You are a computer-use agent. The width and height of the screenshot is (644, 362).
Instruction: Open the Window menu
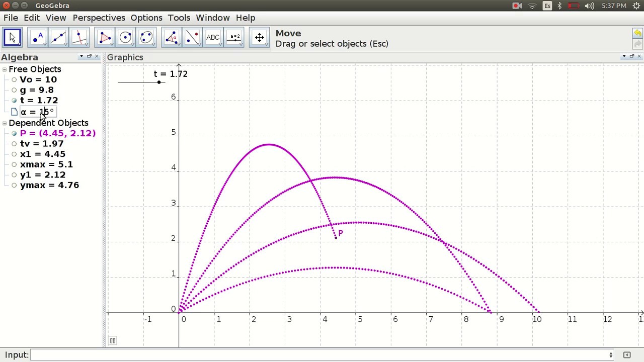coord(213,18)
